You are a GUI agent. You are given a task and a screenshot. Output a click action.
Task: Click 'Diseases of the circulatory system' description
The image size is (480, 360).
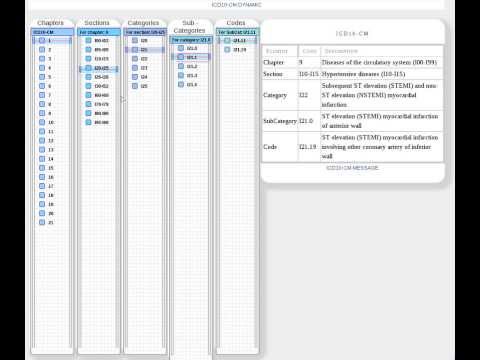379,62
